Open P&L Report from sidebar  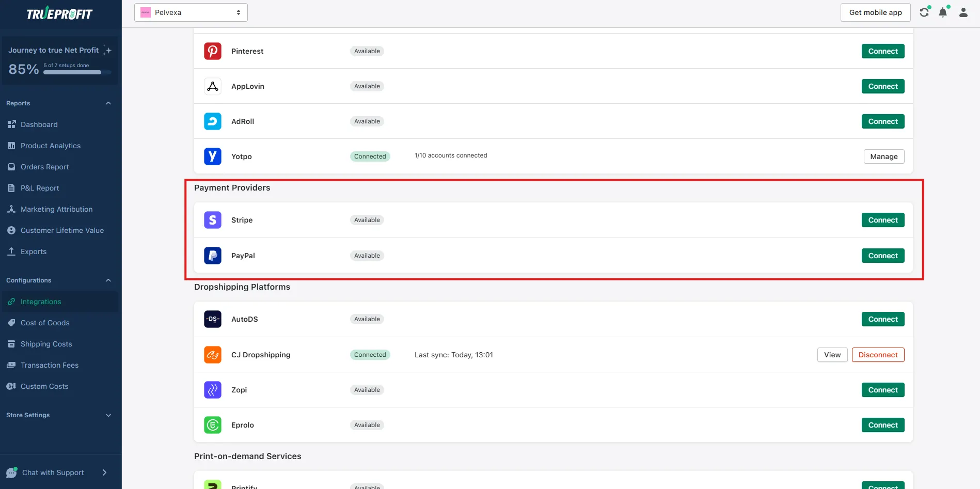click(40, 188)
